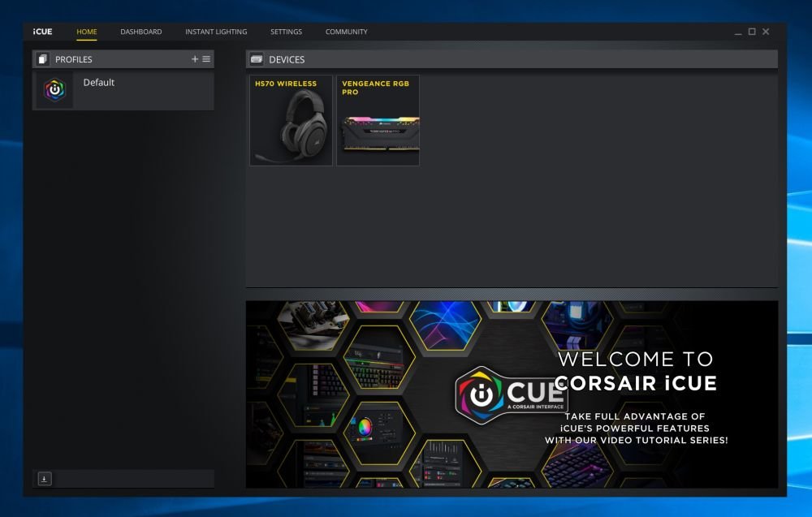Click the PROFILES header label
The height and width of the screenshot is (517, 812).
point(74,59)
